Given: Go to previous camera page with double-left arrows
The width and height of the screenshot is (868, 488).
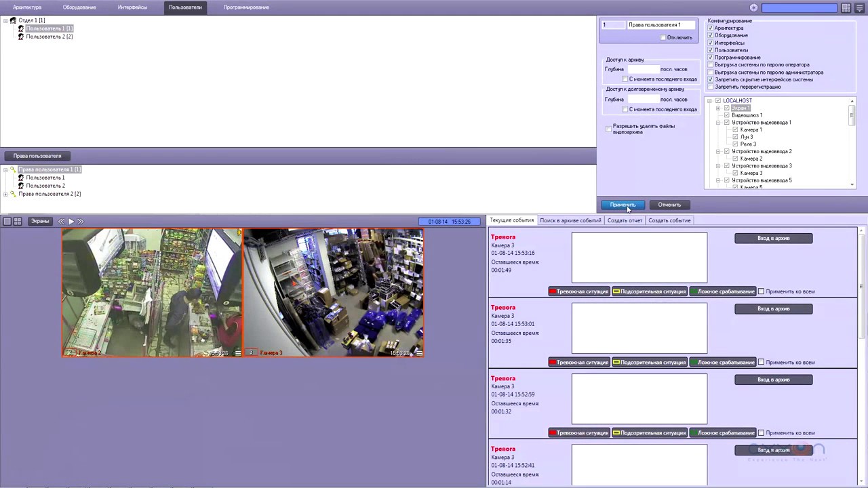Looking at the screenshot, I should pos(61,221).
